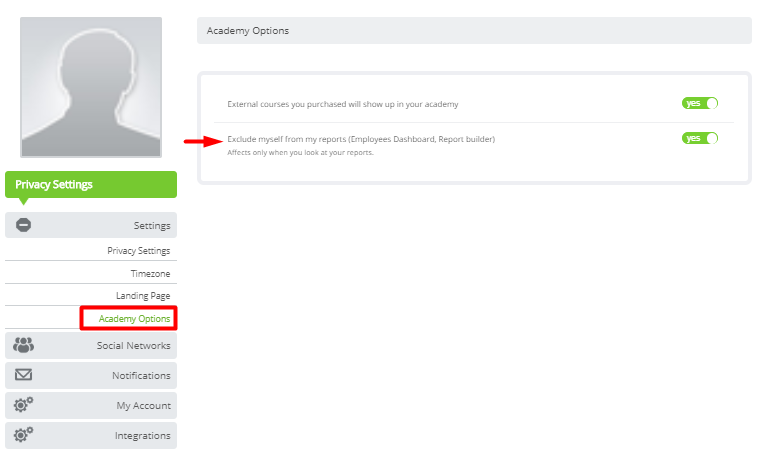This screenshot has height=457, width=757.
Task: Click the minus collapse icon beside Settings
Action: (23, 225)
